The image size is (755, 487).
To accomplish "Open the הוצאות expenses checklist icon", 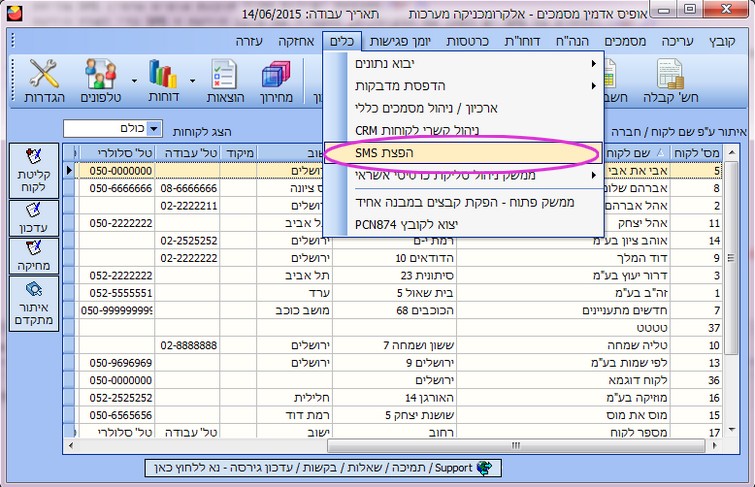I will (225, 80).
